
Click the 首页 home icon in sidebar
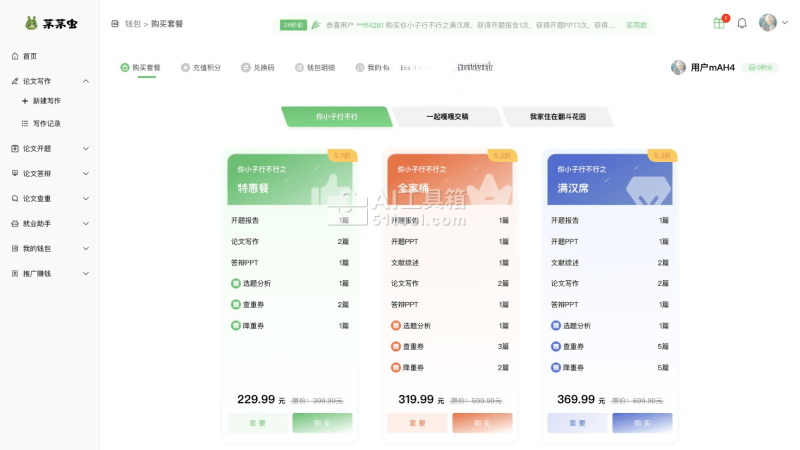(14, 56)
